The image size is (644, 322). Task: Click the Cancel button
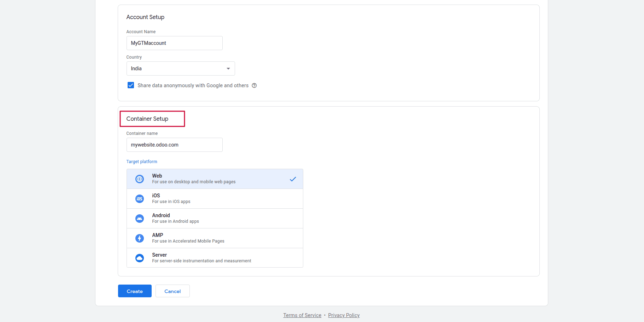(x=172, y=291)
